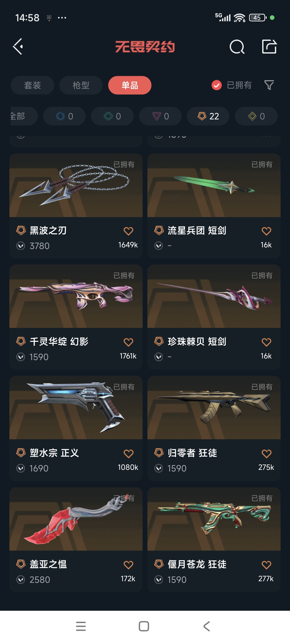The image size is (290, 644).
Task: Open search with the magnifier icon
Action: [237, 47]
